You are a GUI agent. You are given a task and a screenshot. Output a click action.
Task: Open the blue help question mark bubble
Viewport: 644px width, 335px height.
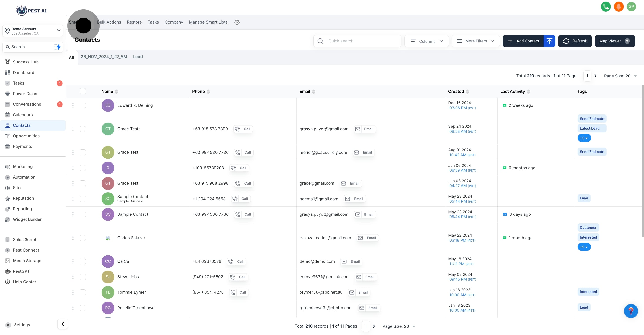tap(631, 311)
